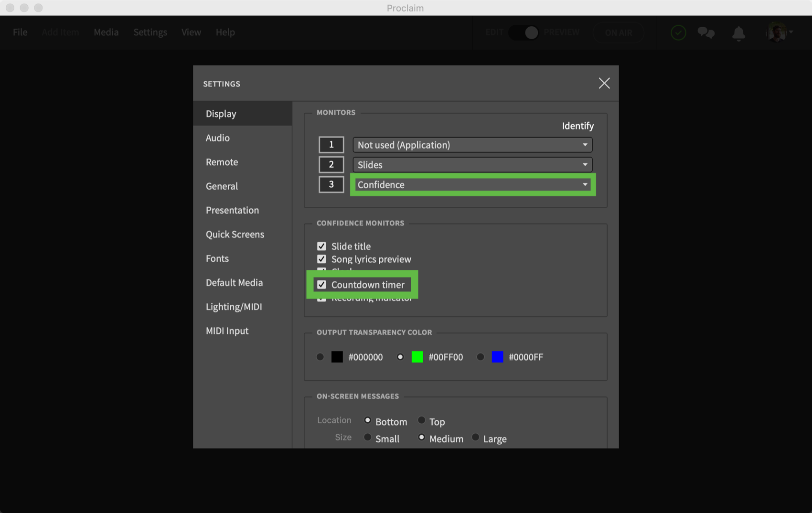The height and width of the screenshot is (513, 812).
Task: Click the monitor 3 number box
Action: (331, 184)
